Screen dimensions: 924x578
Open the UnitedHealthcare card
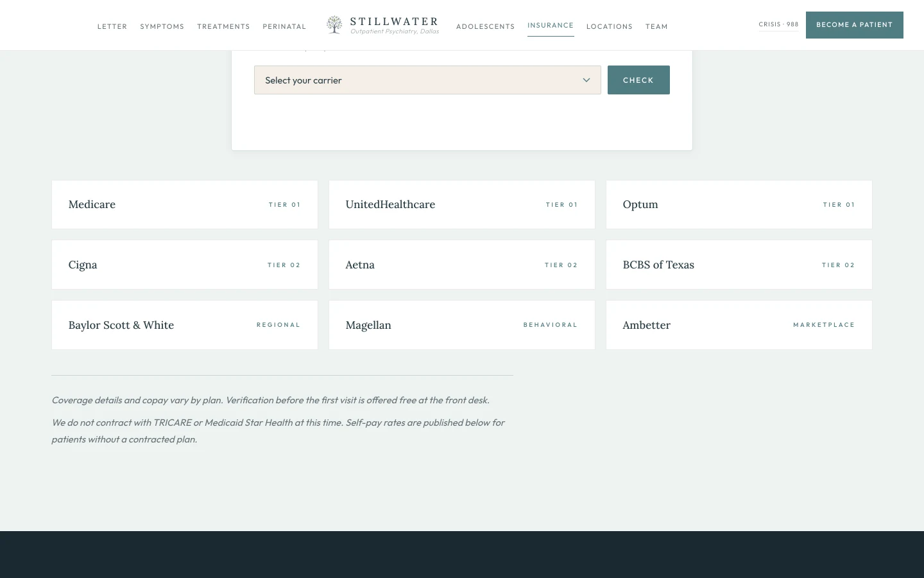(x=462, y=205)
